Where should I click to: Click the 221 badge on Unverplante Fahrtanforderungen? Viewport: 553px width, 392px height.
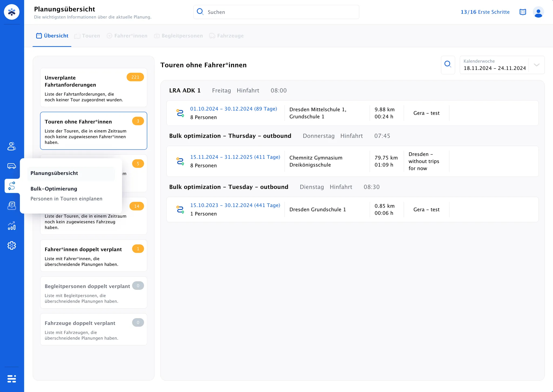135,77
